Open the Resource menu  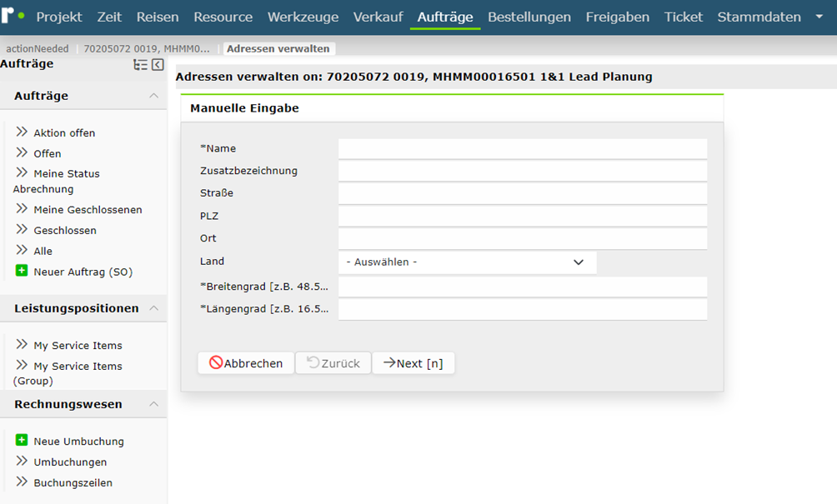click(223, 17)
